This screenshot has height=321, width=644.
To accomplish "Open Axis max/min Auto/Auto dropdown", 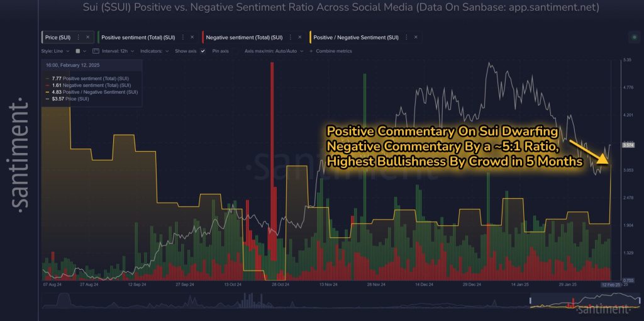I will click(274, 51).
